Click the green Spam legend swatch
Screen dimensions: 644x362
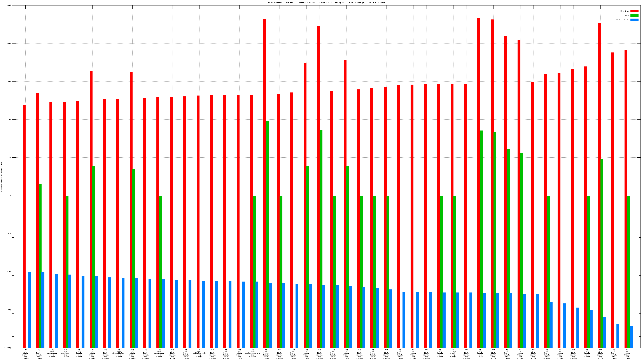pos(634,16)
